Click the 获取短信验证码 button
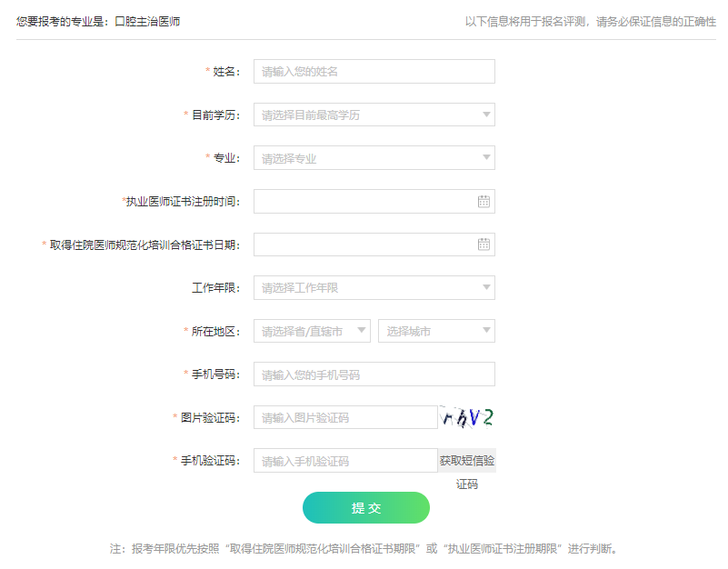 pyautogui.click(x=466, y=461)
